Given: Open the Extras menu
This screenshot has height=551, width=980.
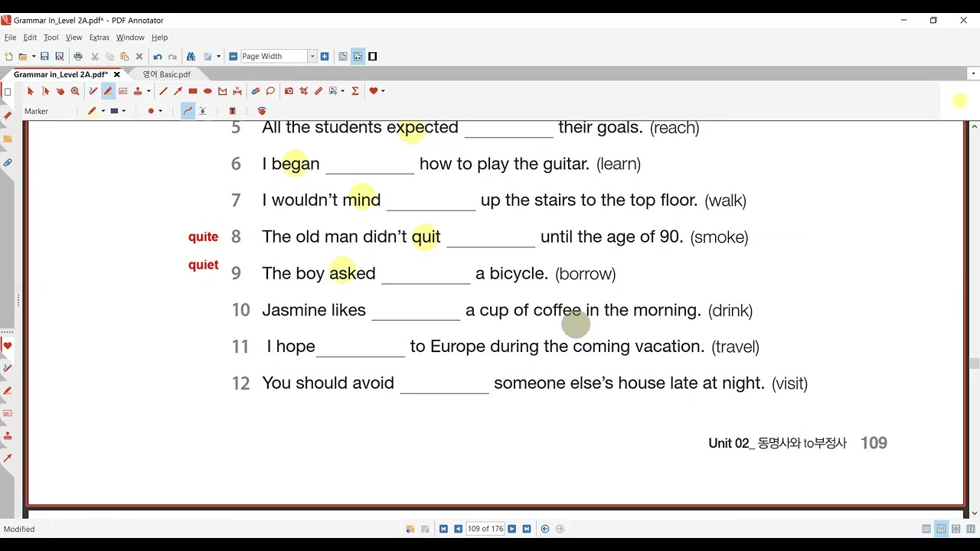Looking at the screenshot, I should coord(99,37).
